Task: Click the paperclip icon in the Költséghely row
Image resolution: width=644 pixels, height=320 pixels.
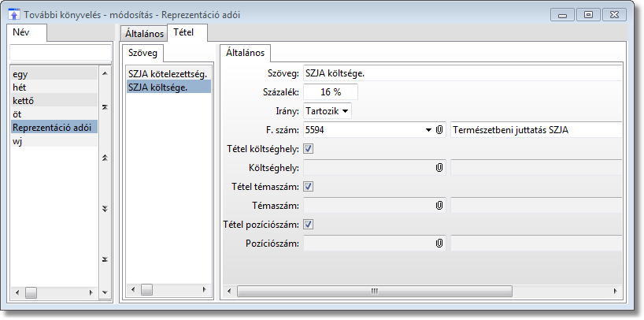Action: (x=440, y=167)
